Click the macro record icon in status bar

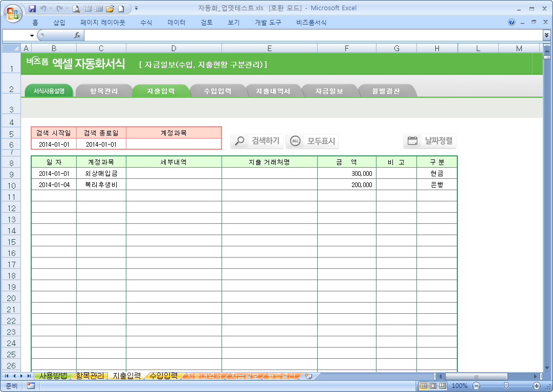click(31, 386)
